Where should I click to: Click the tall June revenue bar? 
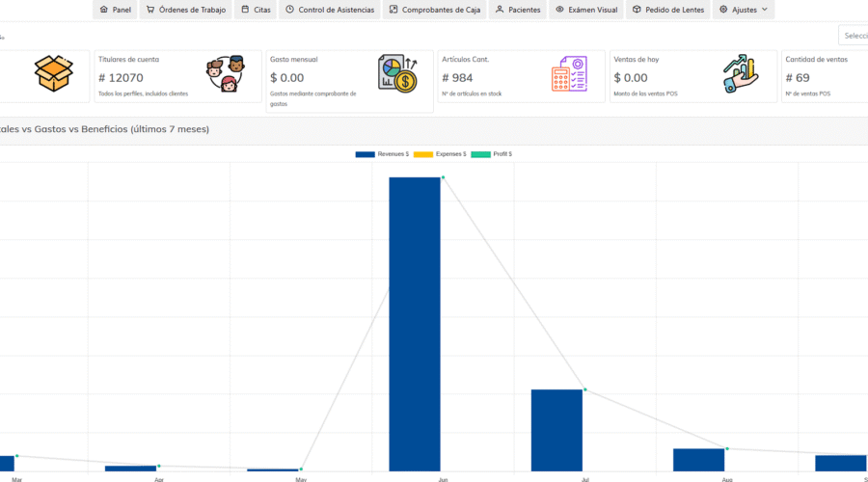coord(415,323)
